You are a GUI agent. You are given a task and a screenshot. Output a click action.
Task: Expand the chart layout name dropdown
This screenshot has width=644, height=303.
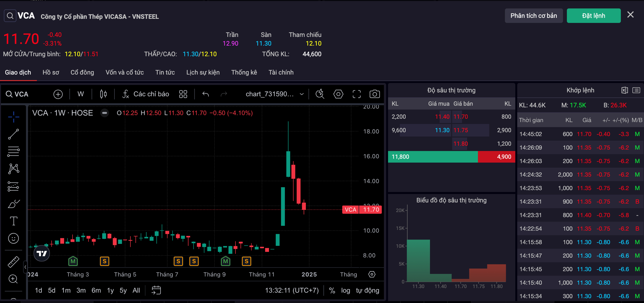[302, 94]
